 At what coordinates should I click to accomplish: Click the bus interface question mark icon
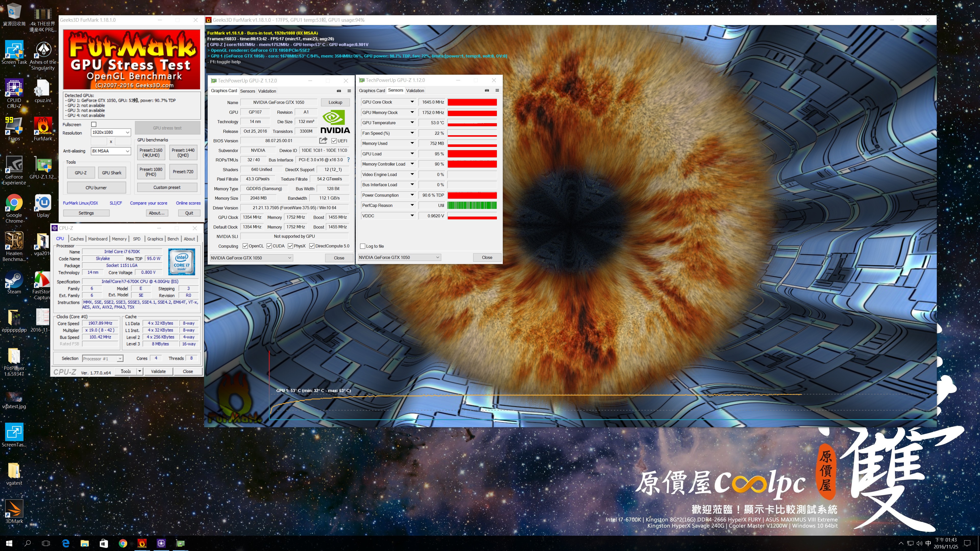pyautogui.click(x=348, y=160)
